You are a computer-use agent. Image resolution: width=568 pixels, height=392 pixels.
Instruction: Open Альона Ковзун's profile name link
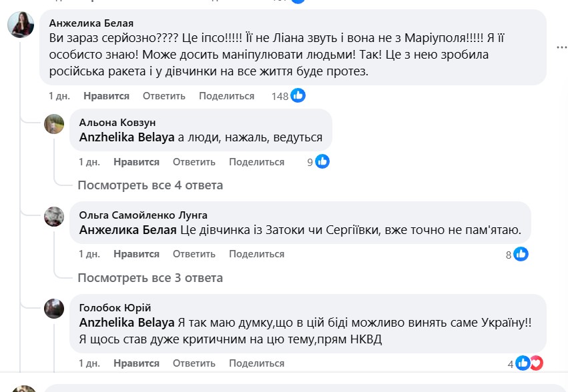(x=117, y=123)
